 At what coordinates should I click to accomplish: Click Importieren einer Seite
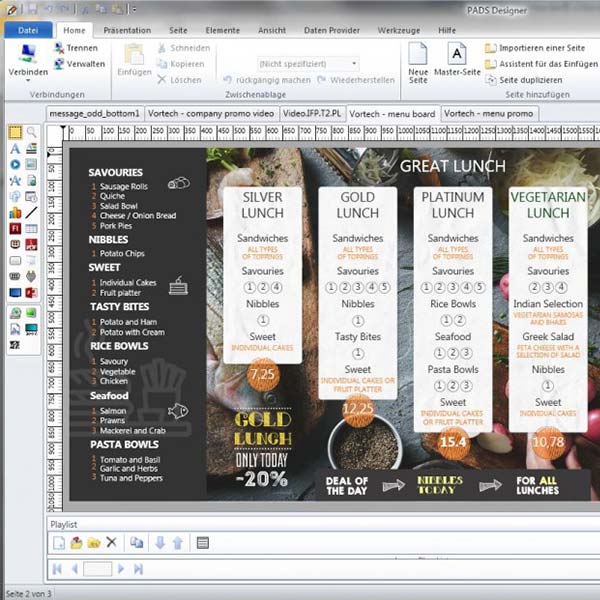click(x=535, y=48)
